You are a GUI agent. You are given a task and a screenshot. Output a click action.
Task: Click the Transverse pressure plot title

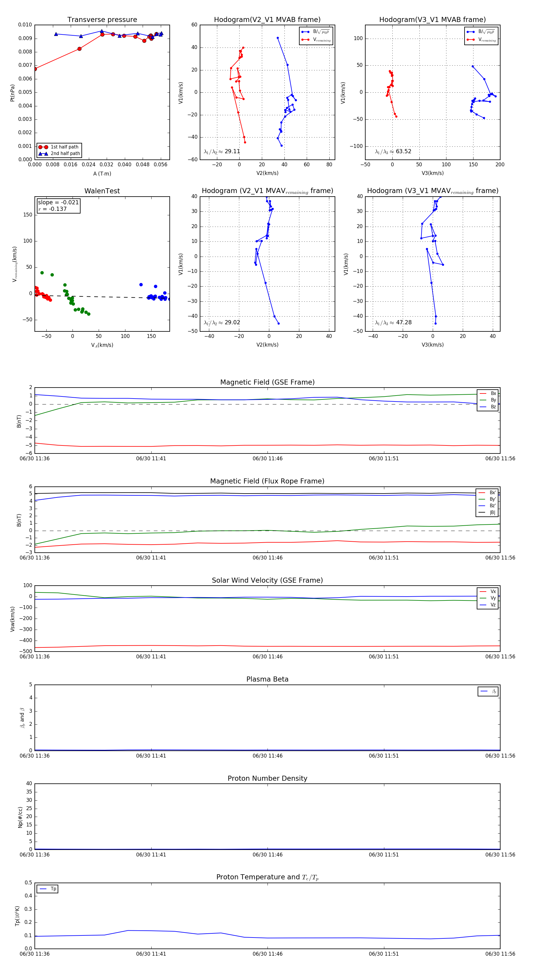102,19
